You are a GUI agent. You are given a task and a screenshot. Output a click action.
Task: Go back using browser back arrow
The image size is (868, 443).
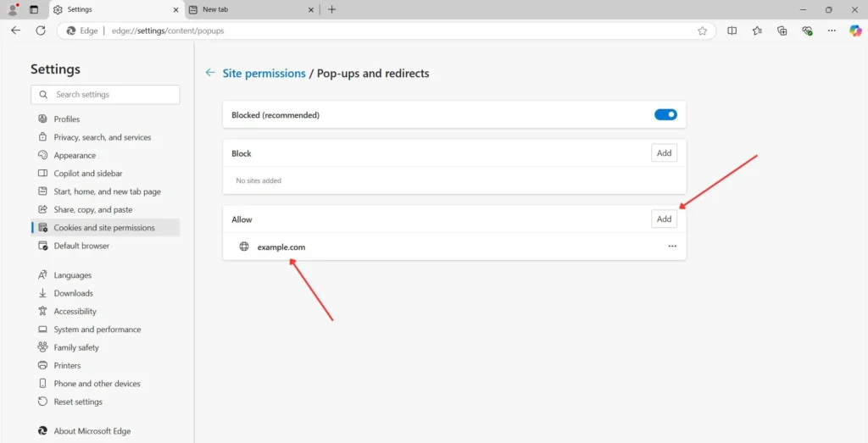(x=15, y=30)
